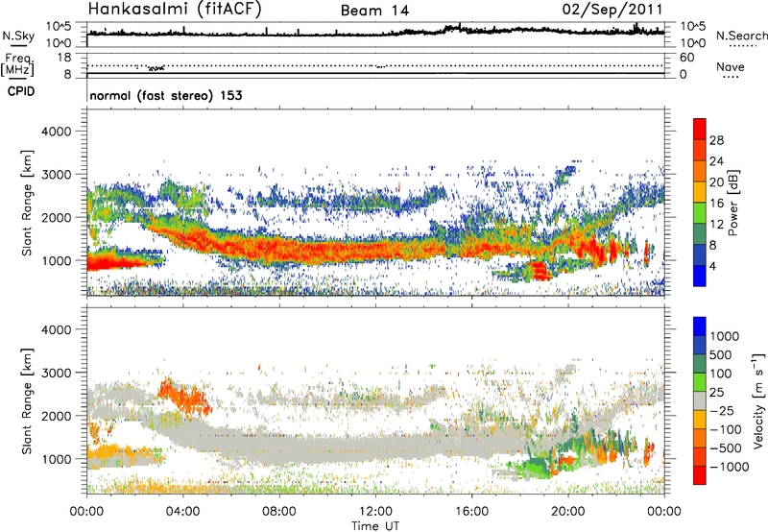Viewport: 768px width, 532px height.
Task: Click the 'Velocity [m s-1]' colorbar label
Action: click(x=758, y=400)
